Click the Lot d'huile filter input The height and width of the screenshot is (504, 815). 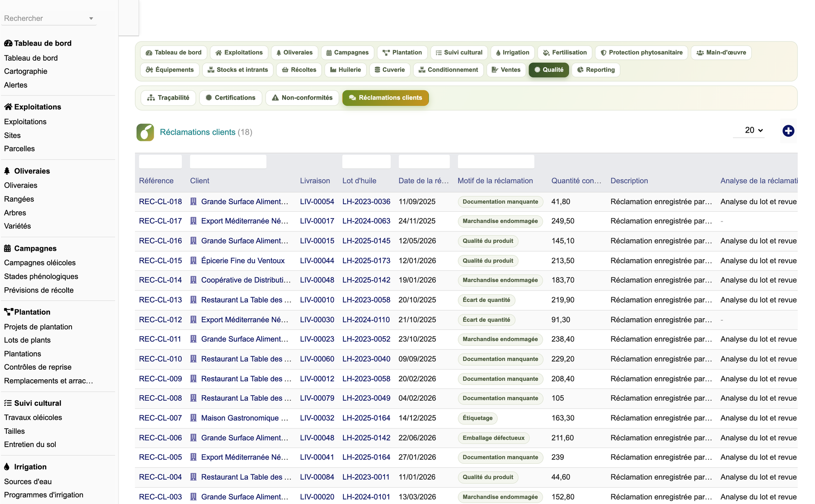coord(366,162)
